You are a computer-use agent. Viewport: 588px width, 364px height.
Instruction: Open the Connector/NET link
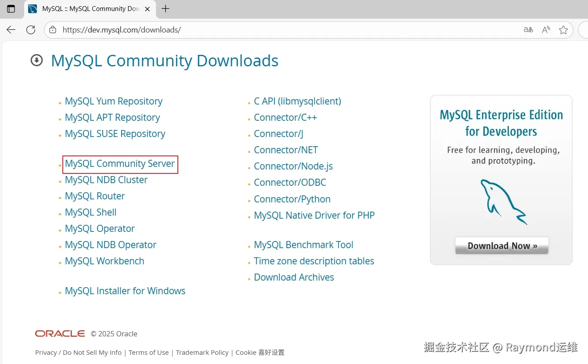tap(286, 150)
